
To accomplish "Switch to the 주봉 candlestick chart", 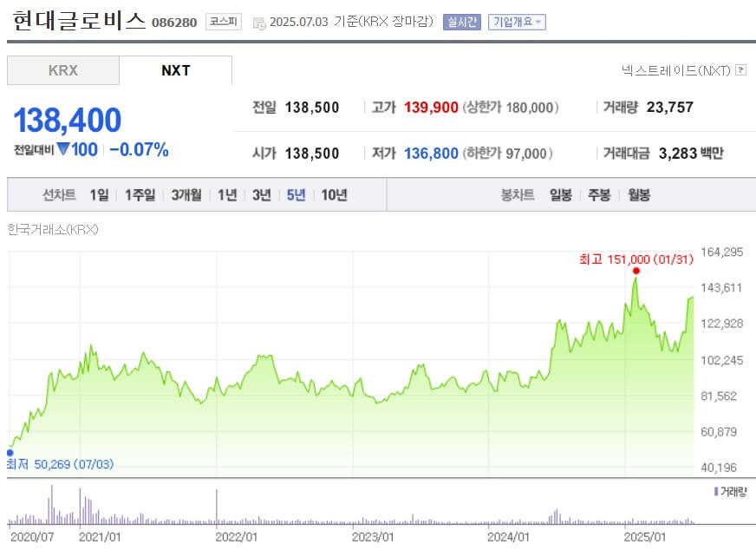I will (x=599, y=195).
